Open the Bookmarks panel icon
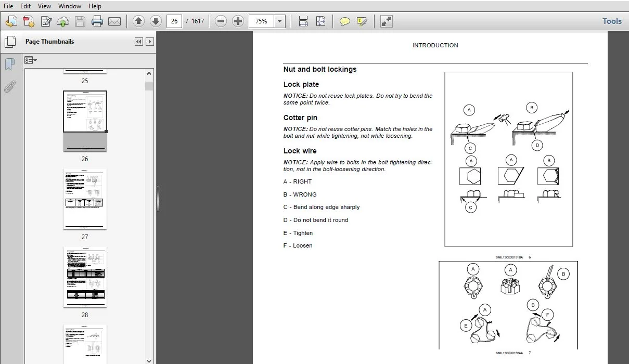Image resolution: width=629 pixels, height=364 pixels. (x=9, y=64)
